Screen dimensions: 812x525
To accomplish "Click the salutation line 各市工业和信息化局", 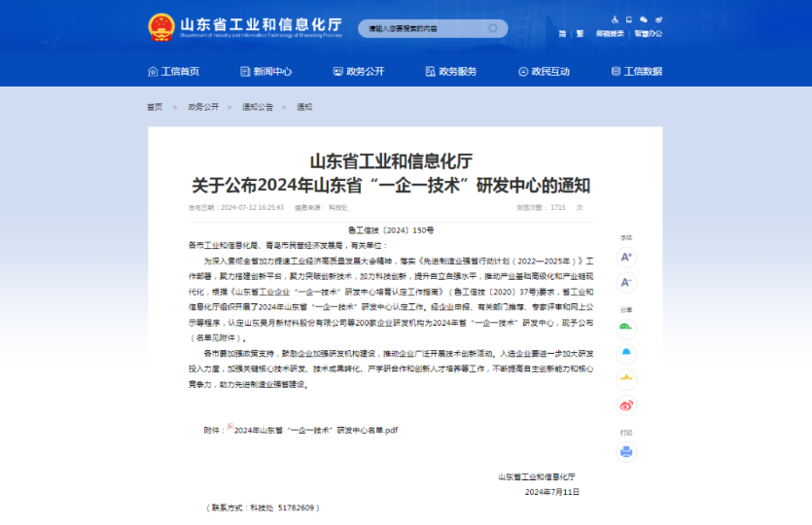I will pyautogui.click(x=288, y=245).
